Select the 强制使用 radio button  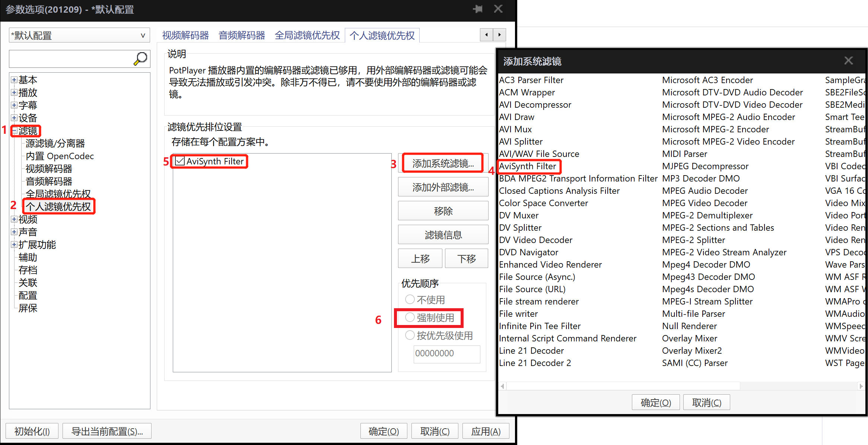pos(410,318)
